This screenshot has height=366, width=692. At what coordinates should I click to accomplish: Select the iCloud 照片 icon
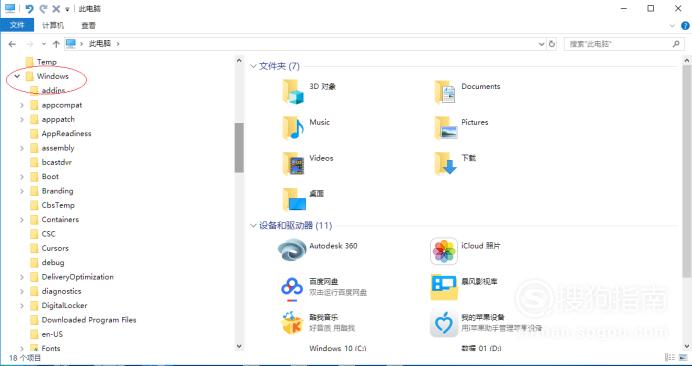[444, 251]
